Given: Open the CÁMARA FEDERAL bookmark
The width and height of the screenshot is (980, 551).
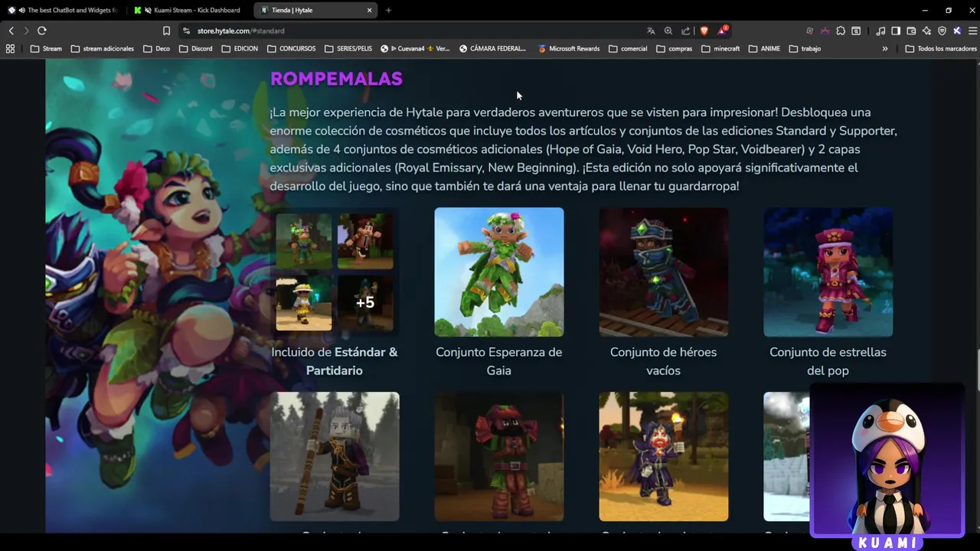Looking at the screenshot, I should pos(493,48).
